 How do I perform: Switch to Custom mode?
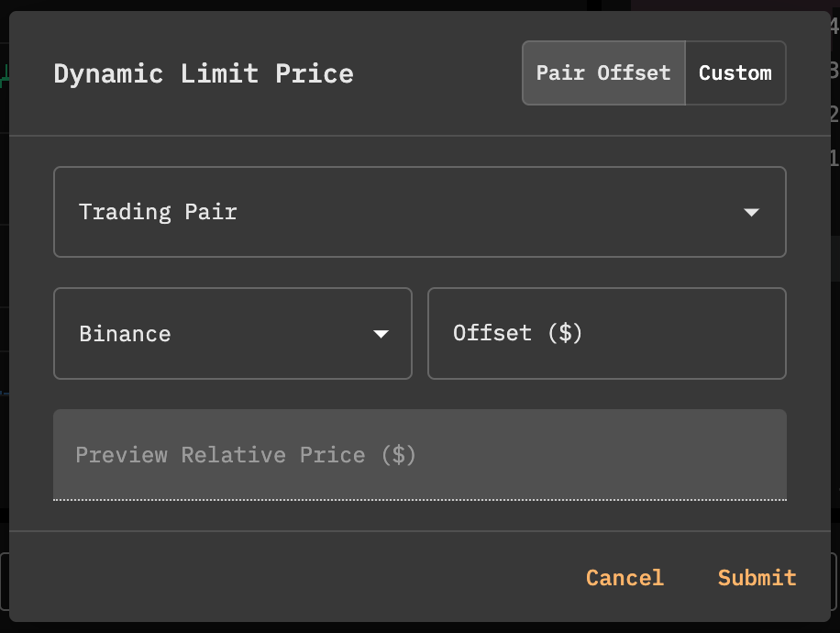735,73
